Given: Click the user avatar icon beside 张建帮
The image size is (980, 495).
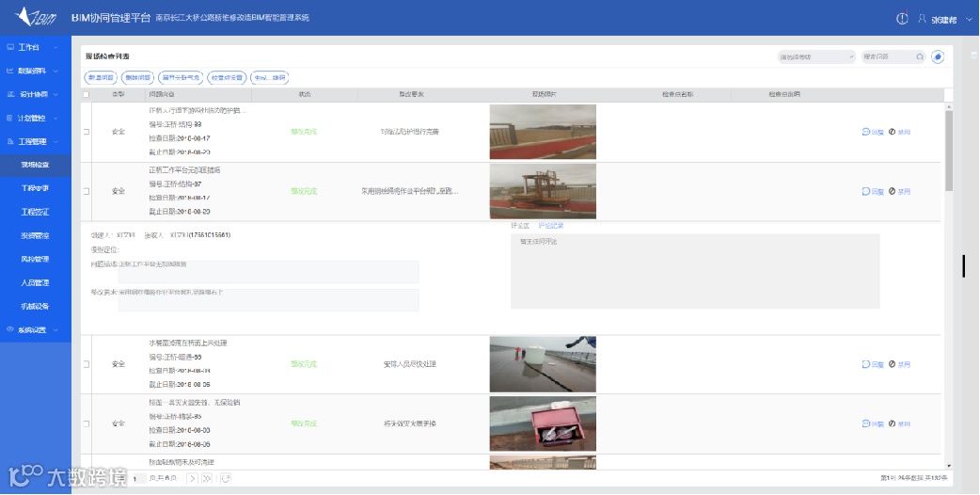Looking at the screenshot, I should [922, 19].
